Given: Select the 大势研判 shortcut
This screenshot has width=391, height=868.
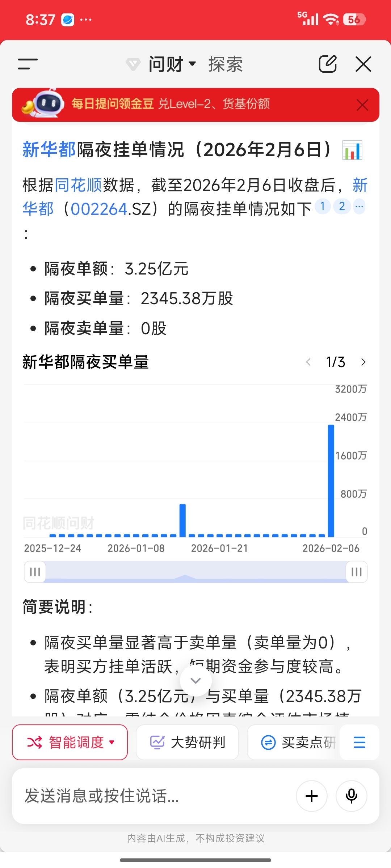Looking at the screenshot, I should click(x=187, y=743).
